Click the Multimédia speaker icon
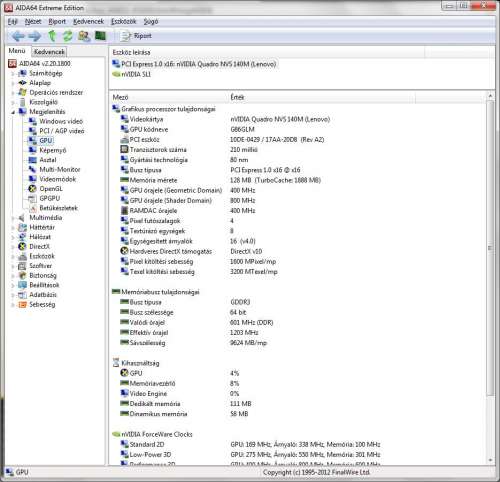Image resolution: width=500 pixels, height=482 pixels. tap(22, 218)
